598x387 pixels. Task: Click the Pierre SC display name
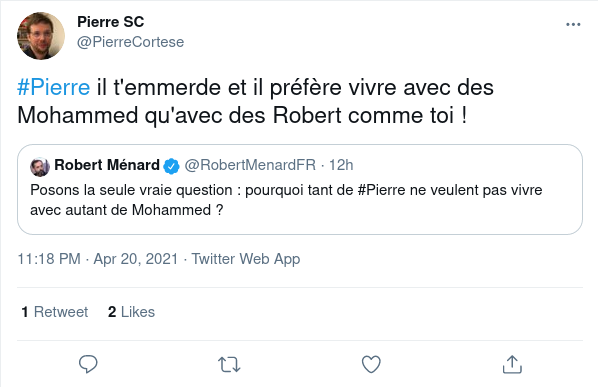111,22
